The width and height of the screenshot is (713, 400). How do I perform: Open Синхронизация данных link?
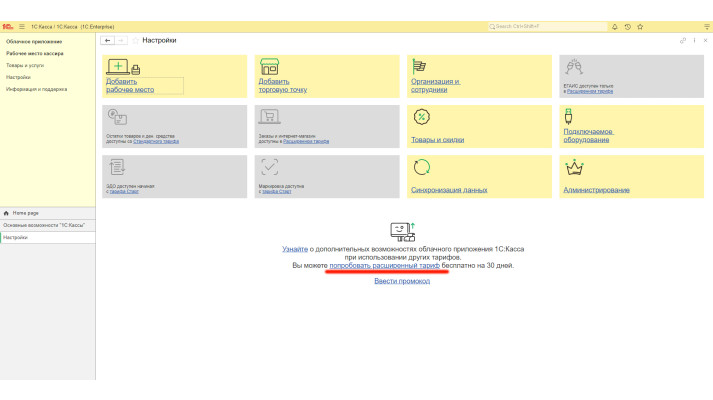point(449,190)
